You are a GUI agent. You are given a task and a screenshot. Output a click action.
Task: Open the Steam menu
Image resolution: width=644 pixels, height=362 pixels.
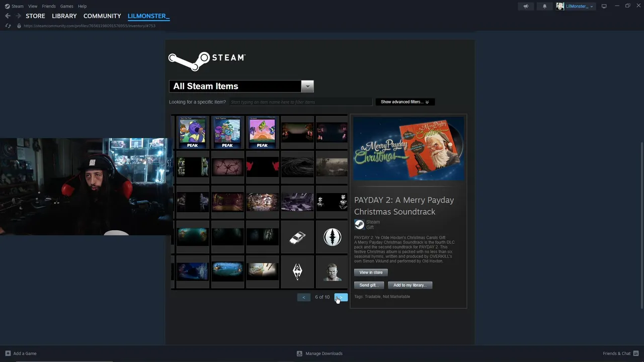[17, 6]
